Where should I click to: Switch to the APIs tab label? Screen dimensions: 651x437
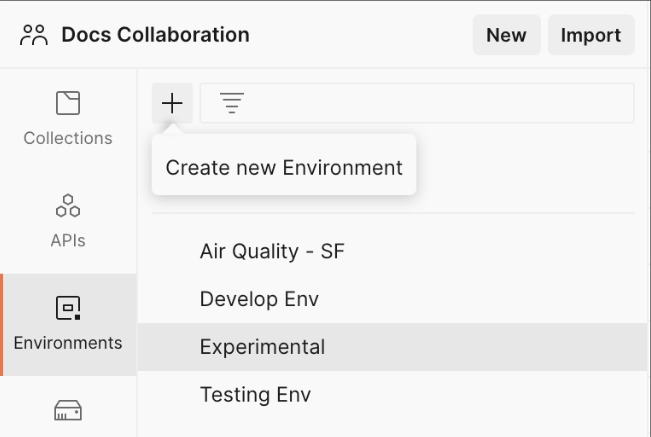(68, 240)
